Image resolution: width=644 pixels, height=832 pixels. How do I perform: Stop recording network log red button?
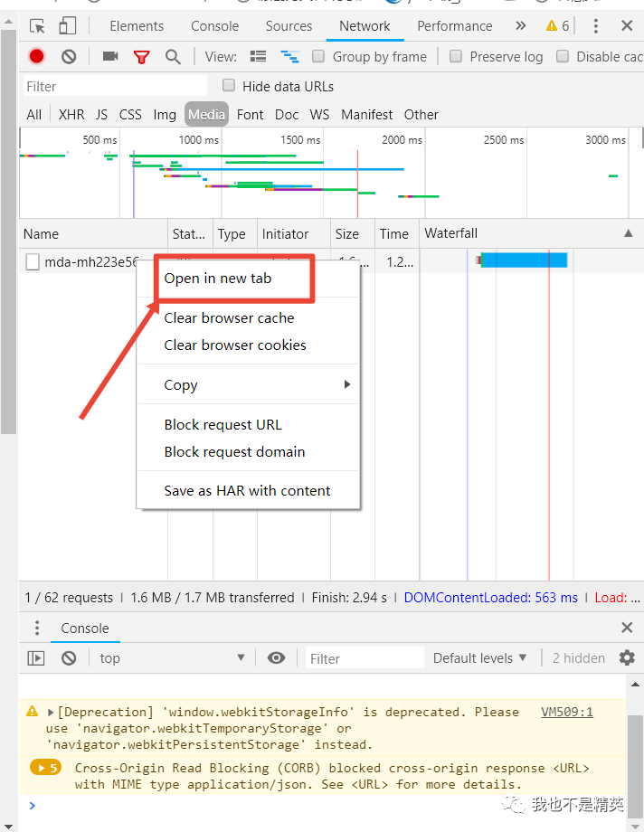[37, 56]
